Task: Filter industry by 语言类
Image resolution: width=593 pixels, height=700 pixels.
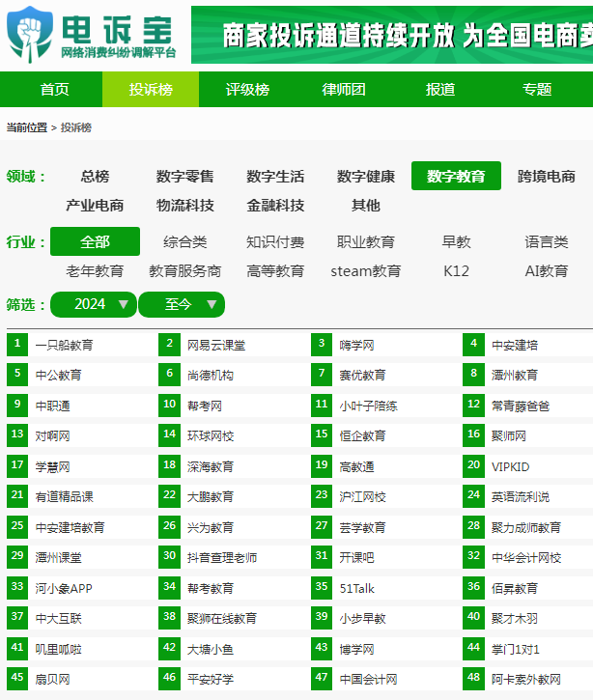Action: [546, 241]
